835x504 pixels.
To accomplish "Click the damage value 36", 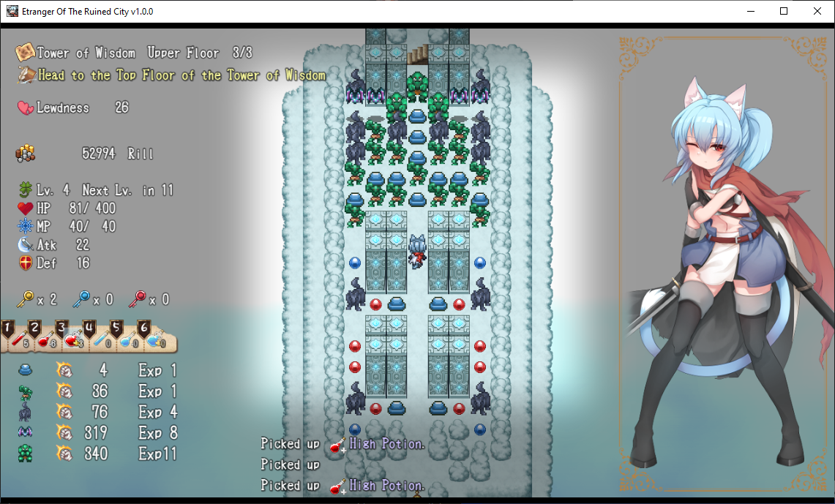I will 100,391.
